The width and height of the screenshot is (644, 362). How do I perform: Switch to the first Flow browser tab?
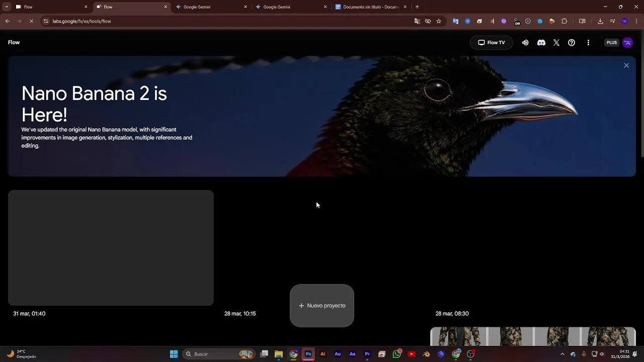(x=50, y=7)
